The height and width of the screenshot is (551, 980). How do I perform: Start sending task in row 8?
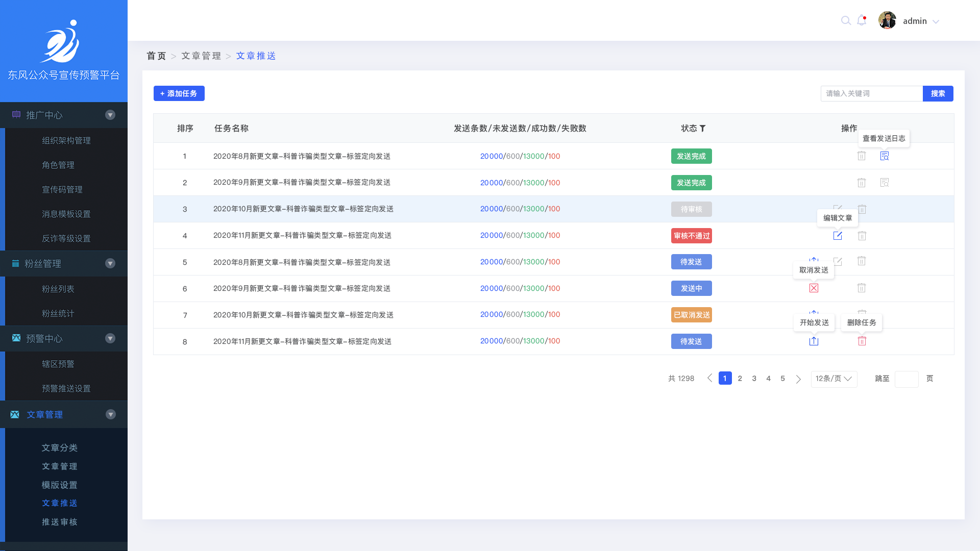[x=814, y=341]
